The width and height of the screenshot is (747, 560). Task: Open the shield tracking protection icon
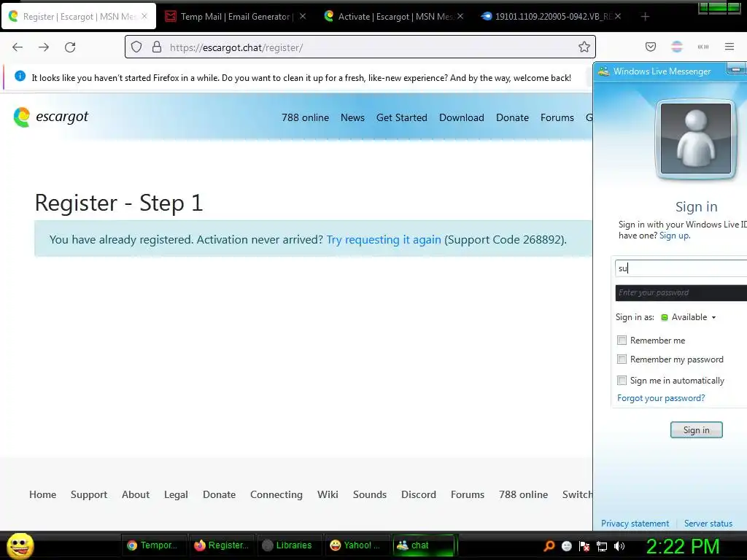(136, 47)
